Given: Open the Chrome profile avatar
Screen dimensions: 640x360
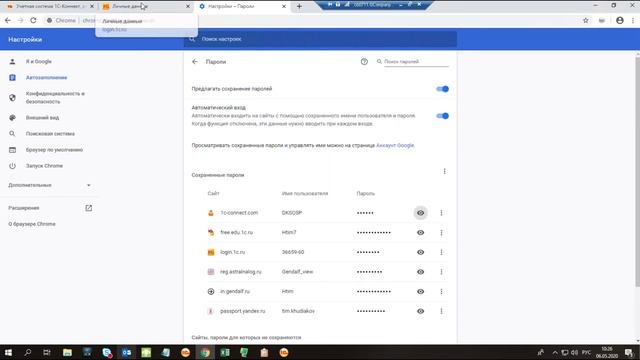Looking at the screenshot, I should [620, 20].
